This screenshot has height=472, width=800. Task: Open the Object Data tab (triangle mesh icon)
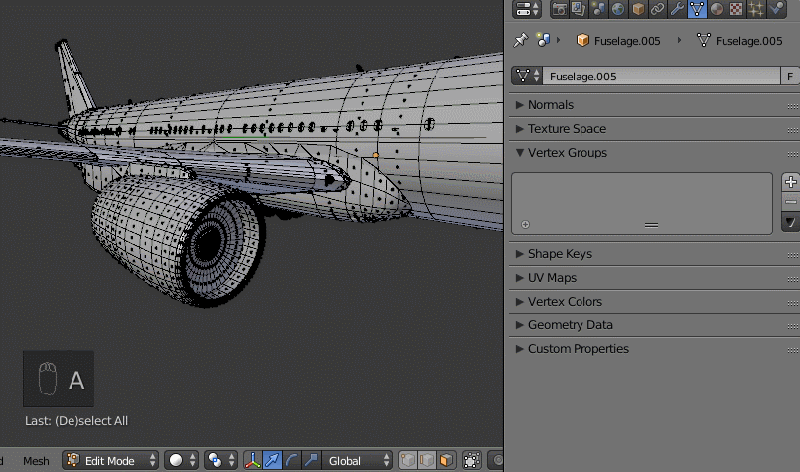pos(697,9)
